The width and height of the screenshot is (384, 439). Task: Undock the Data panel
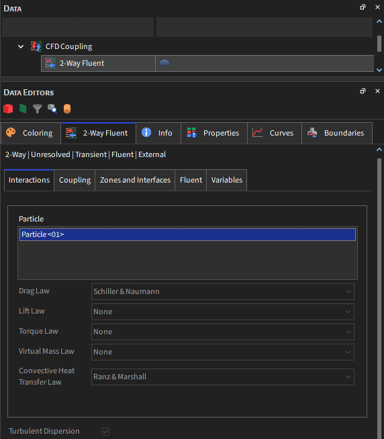(x=363, y=7)
